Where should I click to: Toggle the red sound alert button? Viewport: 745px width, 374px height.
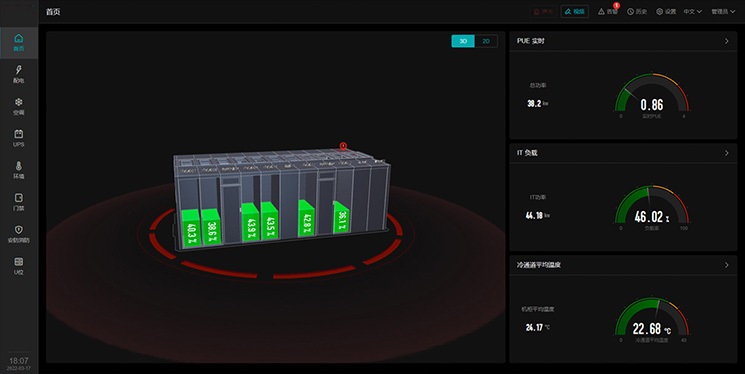tap(544, 11)
